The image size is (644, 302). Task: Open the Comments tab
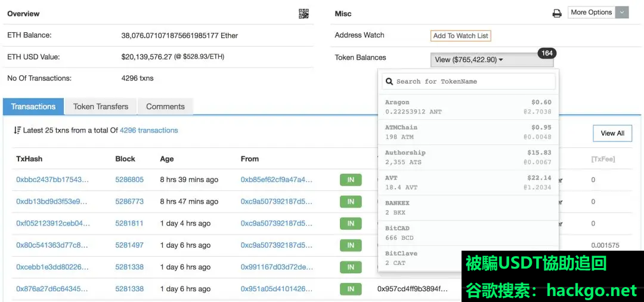(165, 106)
